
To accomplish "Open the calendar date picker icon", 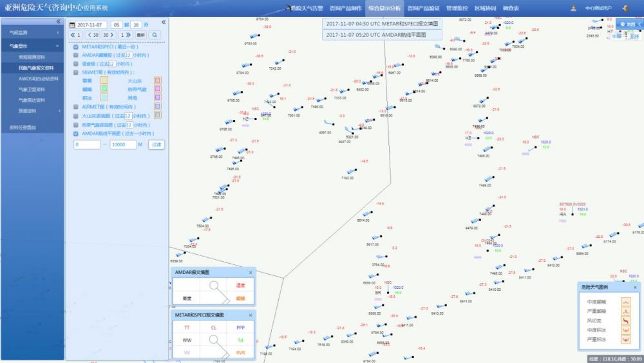I will point(72,25).
